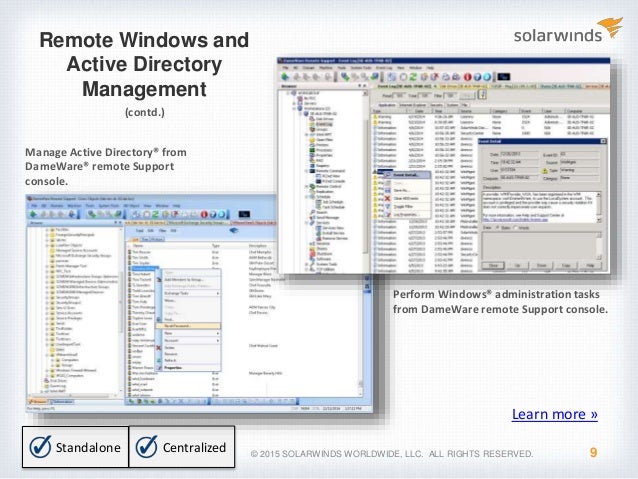
Task: Open File menu in Event Log window
Action: tap(285, 68)
